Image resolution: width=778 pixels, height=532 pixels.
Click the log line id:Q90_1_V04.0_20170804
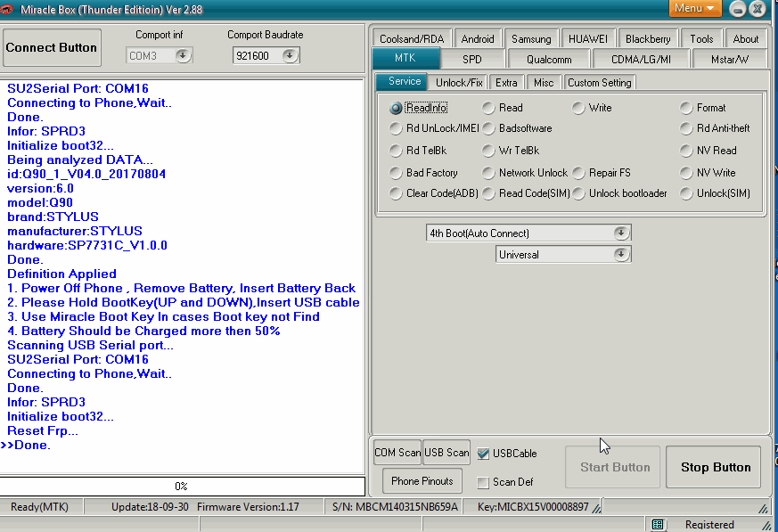[86, 174]
